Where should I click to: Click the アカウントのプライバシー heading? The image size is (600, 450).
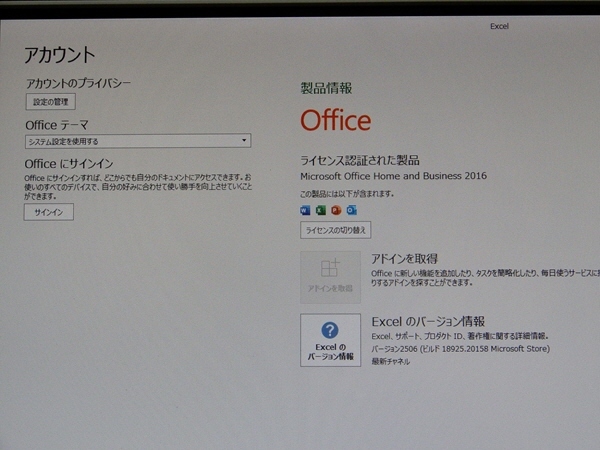(x=78, y=83)
